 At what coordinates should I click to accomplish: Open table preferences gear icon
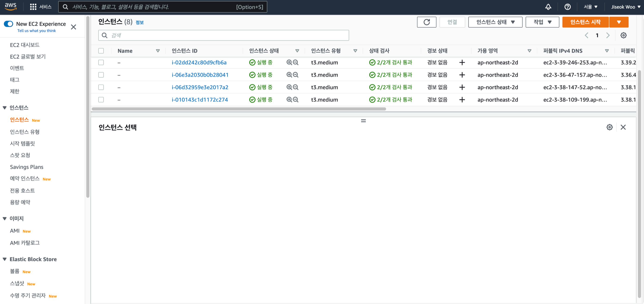(x=623, y=35)
